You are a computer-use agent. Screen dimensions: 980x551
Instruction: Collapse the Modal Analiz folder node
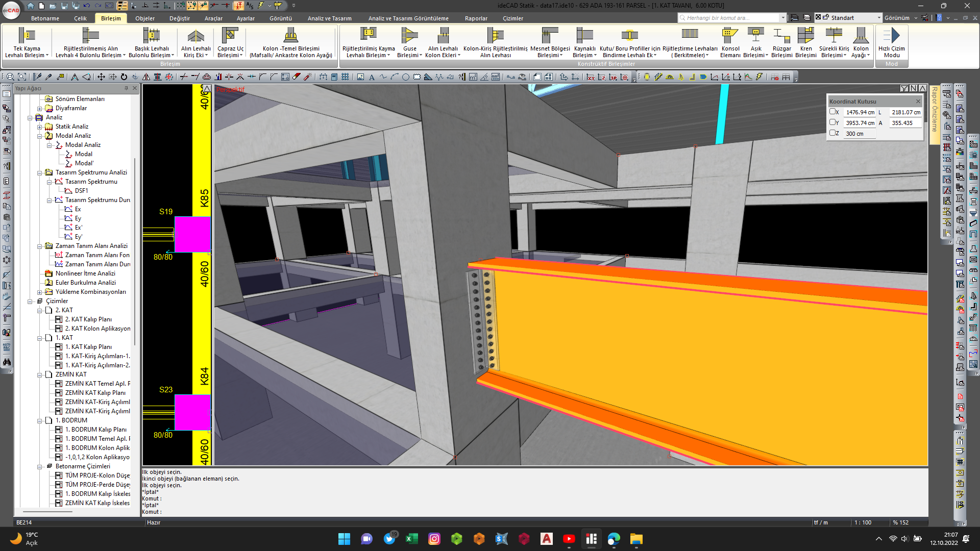click(39, 136)
